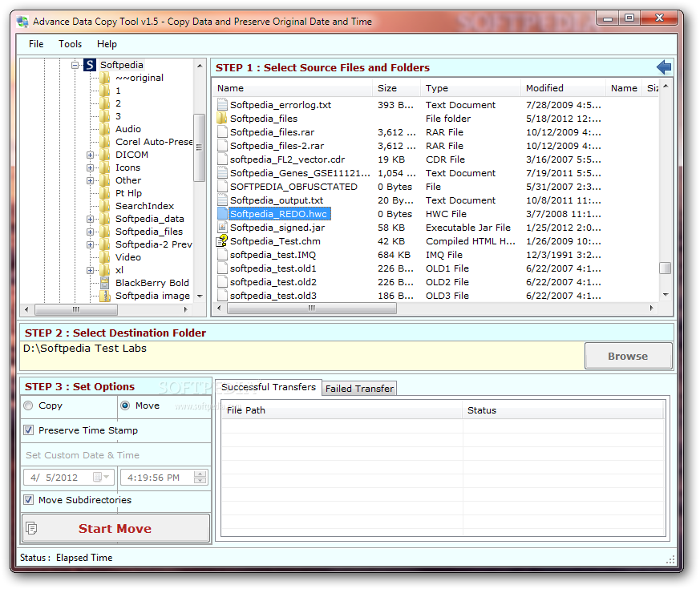
Task: Open the File menu
Action: (x=36, y=44)
